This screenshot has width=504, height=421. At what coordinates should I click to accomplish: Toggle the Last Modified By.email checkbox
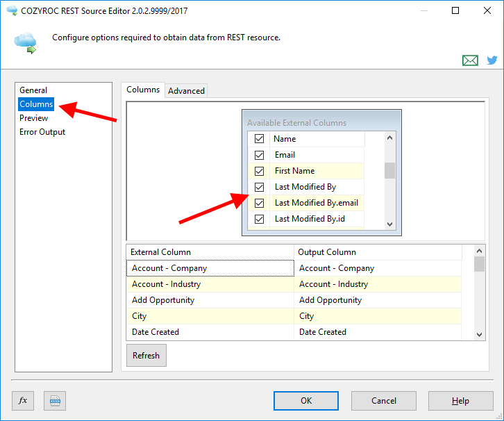[259, 203]
